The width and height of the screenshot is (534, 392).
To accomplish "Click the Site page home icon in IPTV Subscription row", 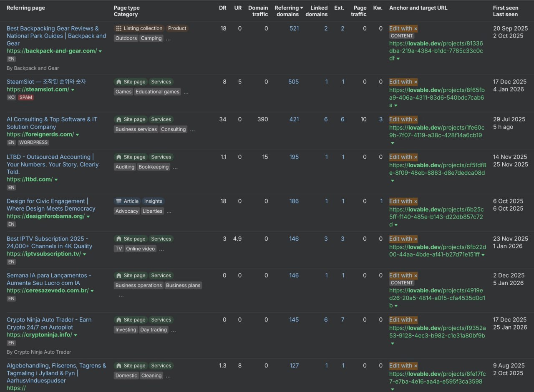I will [x=119, y=239].
